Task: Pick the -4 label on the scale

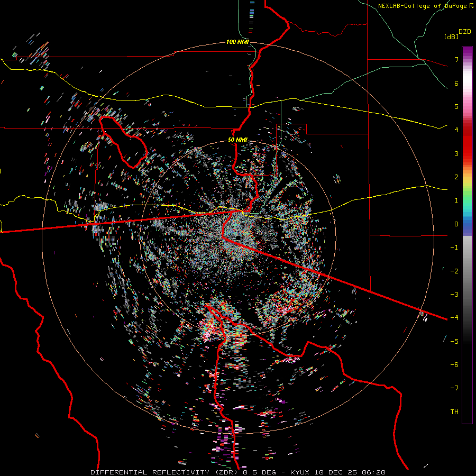Action: point(454,317)
